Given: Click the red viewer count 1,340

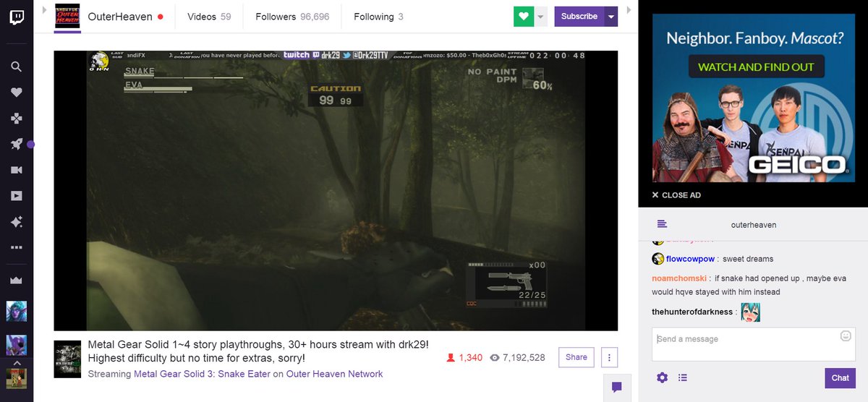Looking at the screenshot, I should (464, 358).
